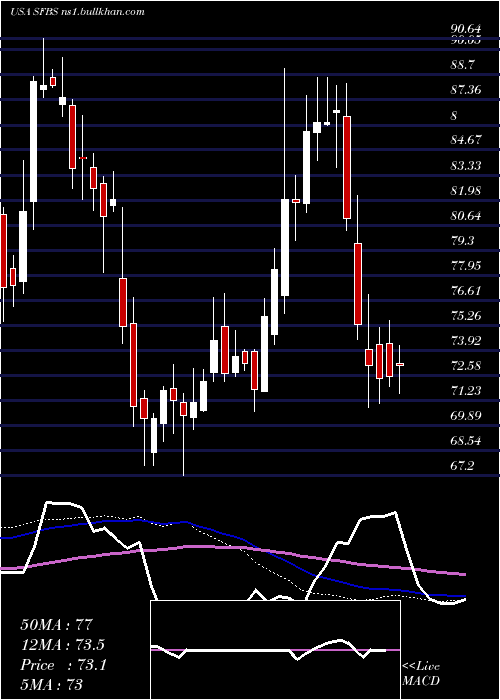Click the 67.2 price axis label

pyautogui.click(x=463, y=465)
